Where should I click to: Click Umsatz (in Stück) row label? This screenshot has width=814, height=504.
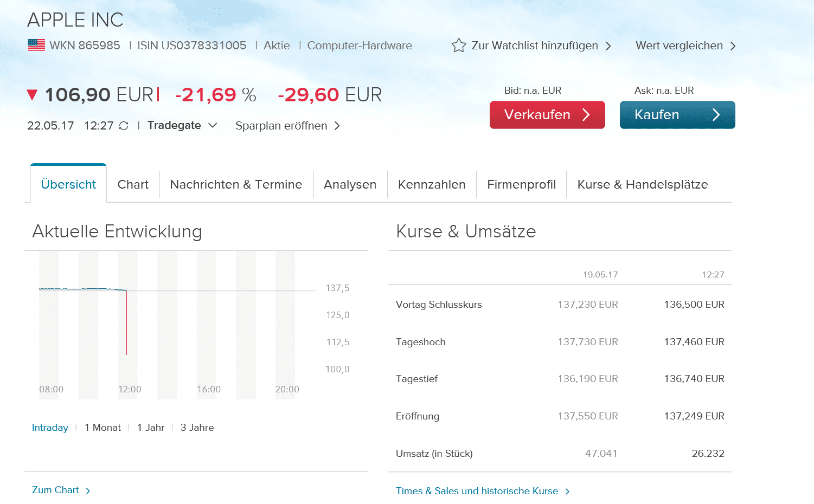[x=434, y=454]
